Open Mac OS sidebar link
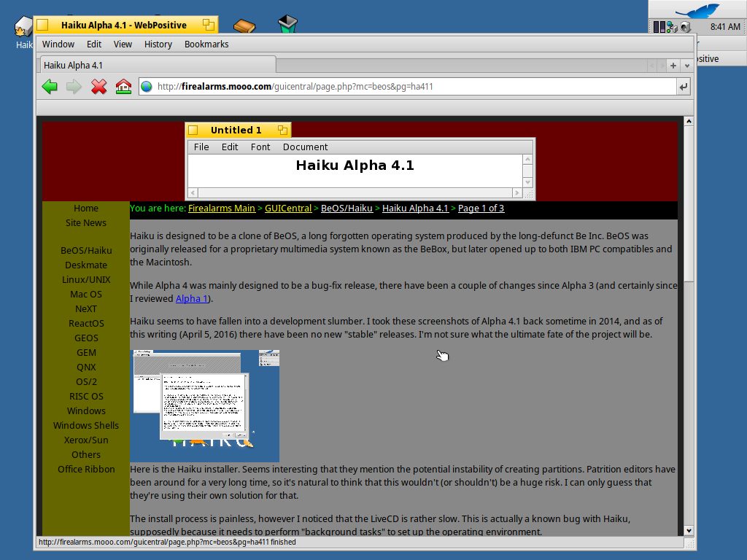 (x=86, y=295)
